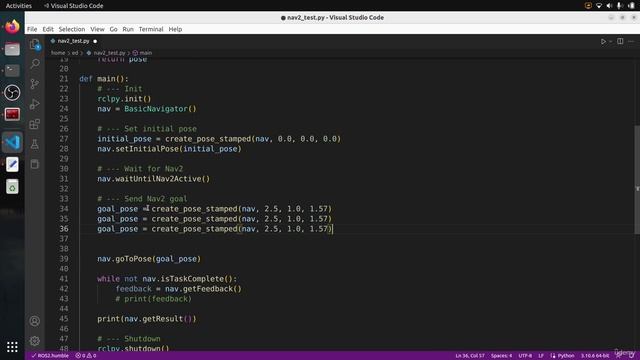The width and height of the screenshot is (640, 360).
Task: Open the Extensions view
Action: (x=35, y=124)
